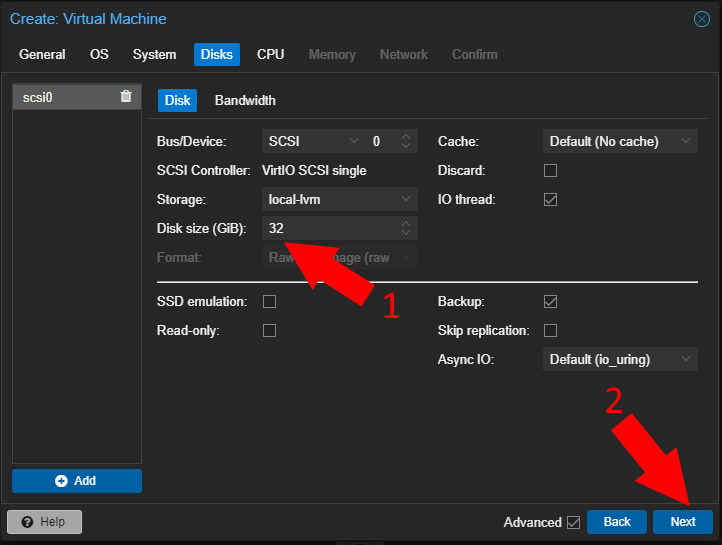Switch to the CPU tab
The image size is (722, 545).
point(270,54)
